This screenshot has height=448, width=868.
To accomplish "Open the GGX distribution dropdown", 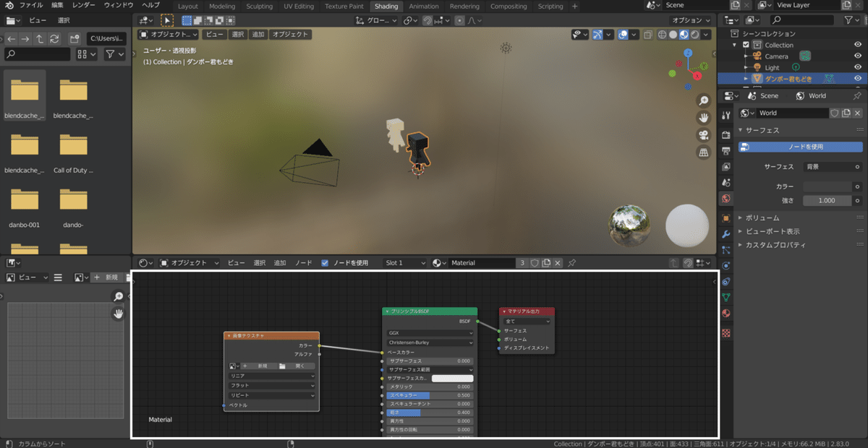I will tap(430, 333).
